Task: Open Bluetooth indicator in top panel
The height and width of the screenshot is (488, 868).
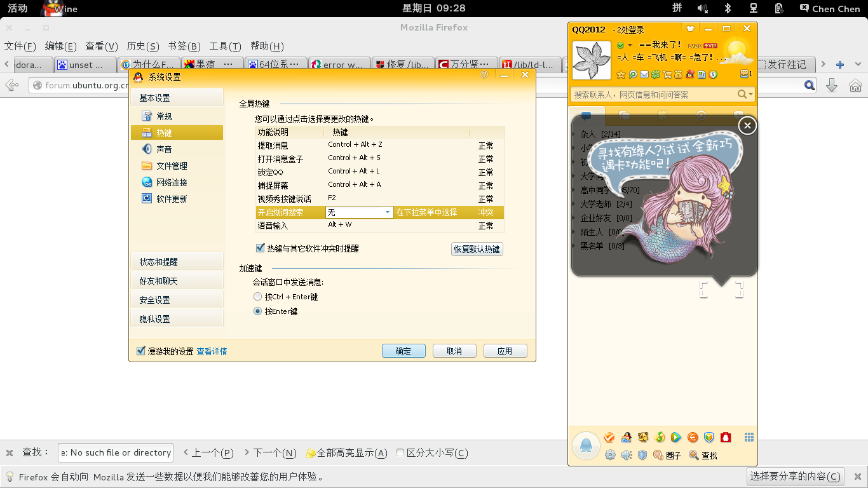Action: (728, 8)
